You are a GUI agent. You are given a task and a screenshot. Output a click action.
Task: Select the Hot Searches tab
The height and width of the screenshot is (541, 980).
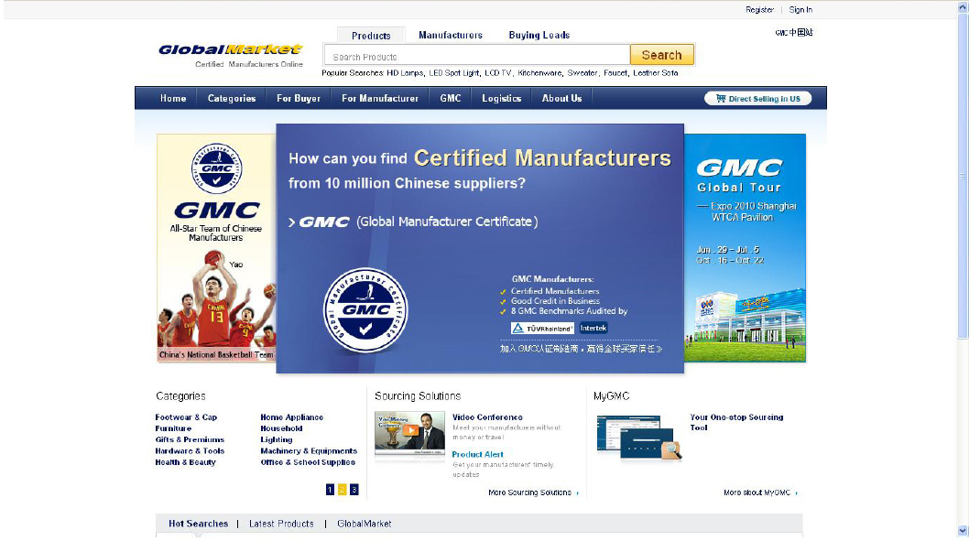click(x=198, y=524)
